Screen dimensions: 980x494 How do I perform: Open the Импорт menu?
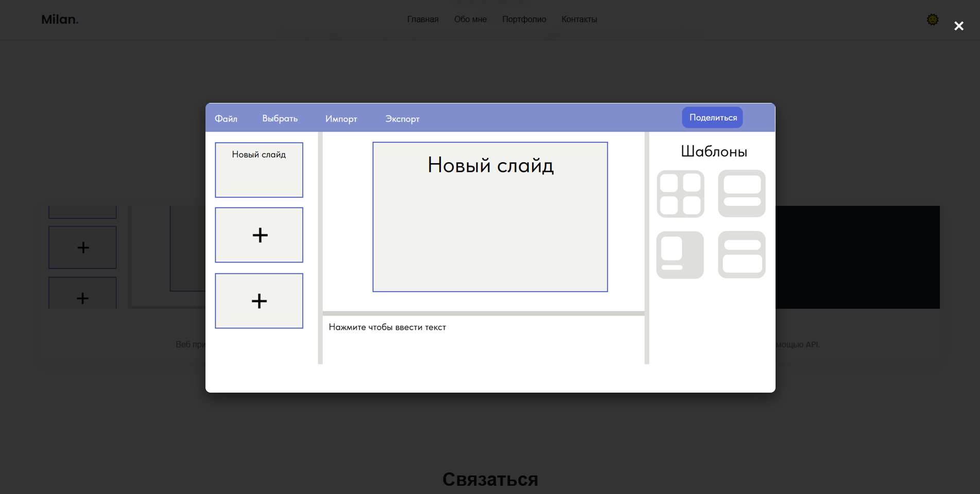point(341,119)
